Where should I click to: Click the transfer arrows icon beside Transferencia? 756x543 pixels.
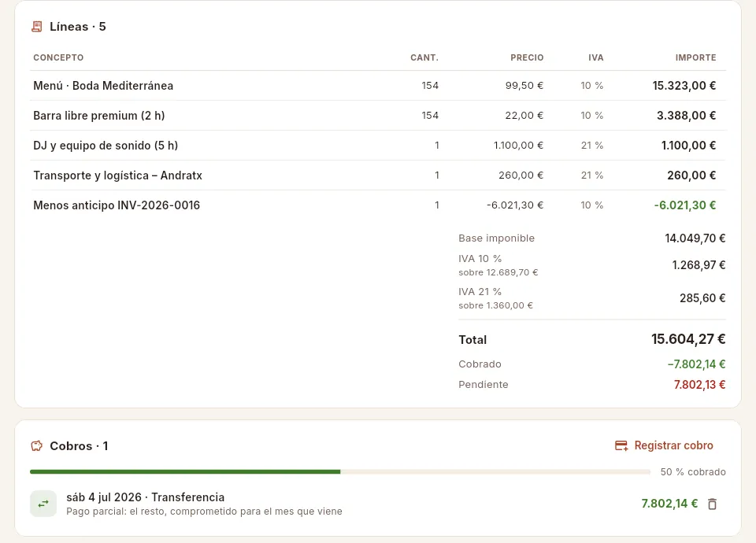tap(43, 504)
